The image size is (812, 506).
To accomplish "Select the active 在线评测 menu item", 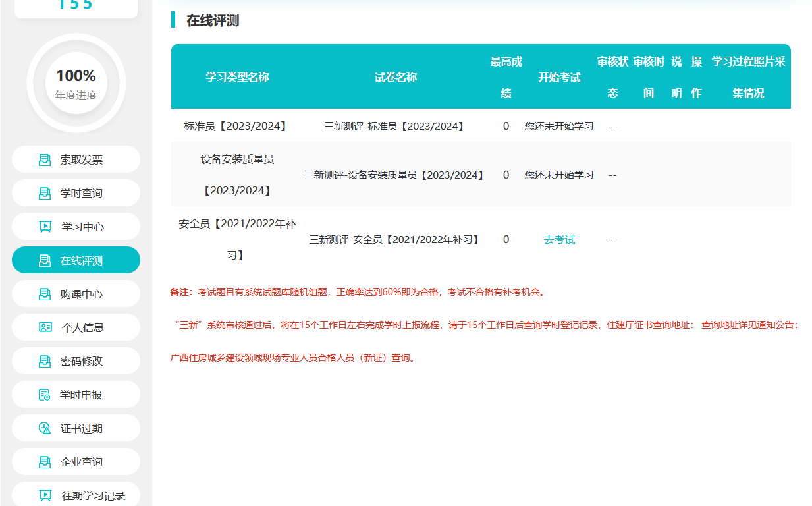I will click(76, 260).
